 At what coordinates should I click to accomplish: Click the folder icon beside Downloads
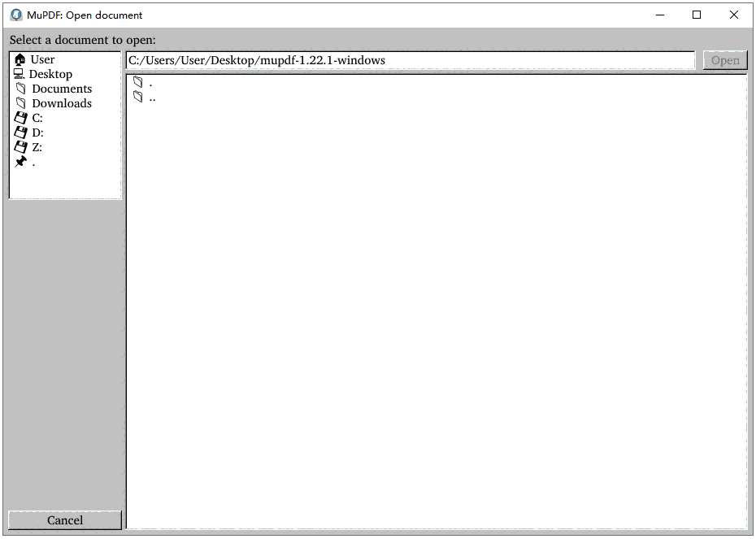20,102
